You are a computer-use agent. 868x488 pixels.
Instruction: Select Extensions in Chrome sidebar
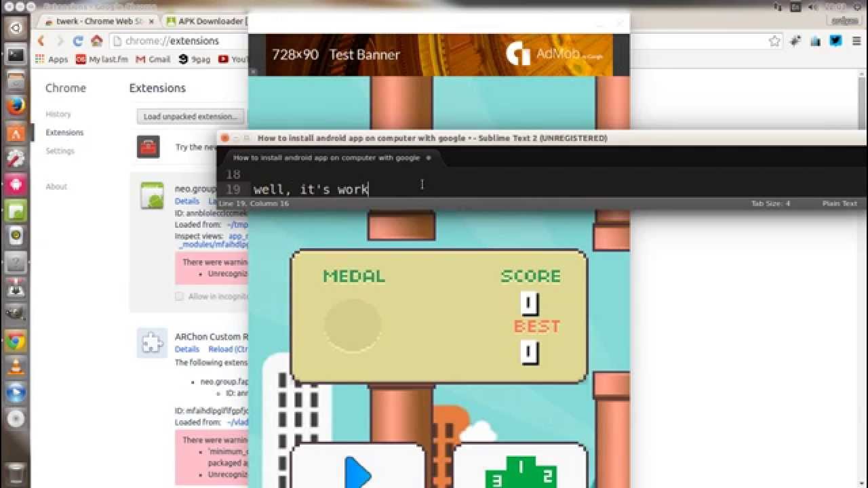click(x=64, y=132)
